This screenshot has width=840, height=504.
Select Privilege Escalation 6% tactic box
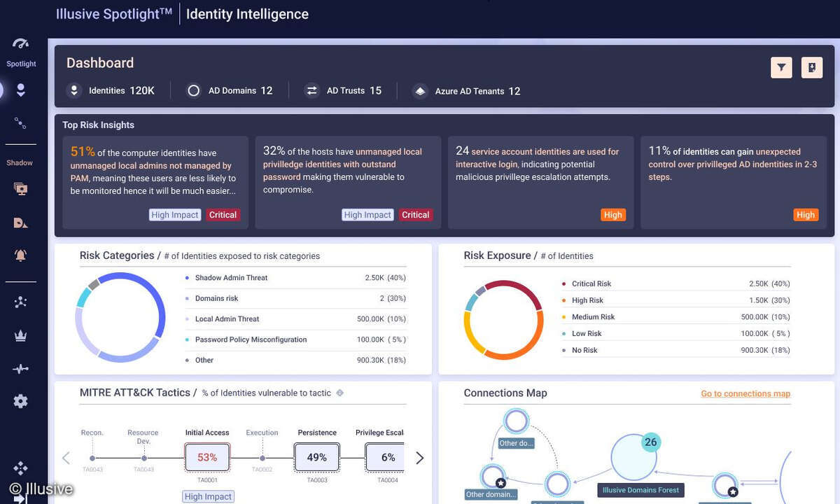pos(386,457)
